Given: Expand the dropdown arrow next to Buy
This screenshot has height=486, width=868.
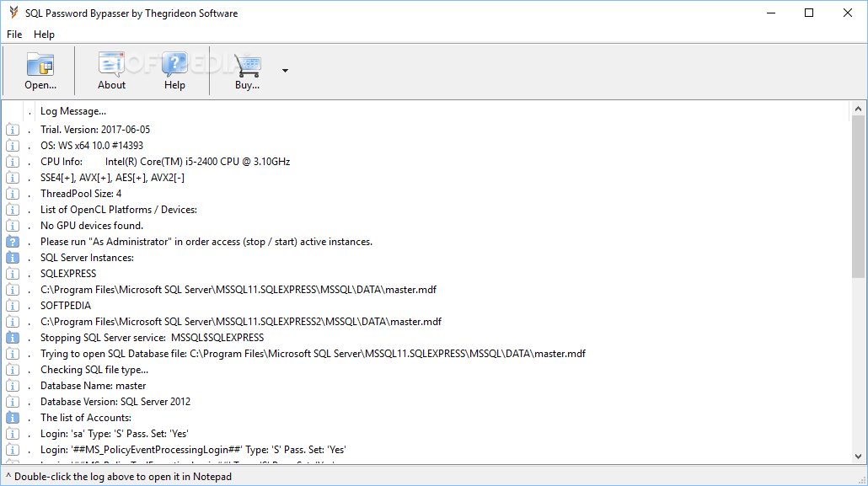Looking at the screenshot, I should pos(285,70).
